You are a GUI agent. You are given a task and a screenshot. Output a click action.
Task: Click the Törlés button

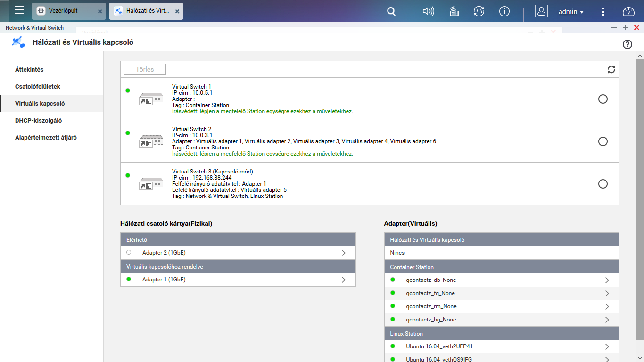pos(144,69)
